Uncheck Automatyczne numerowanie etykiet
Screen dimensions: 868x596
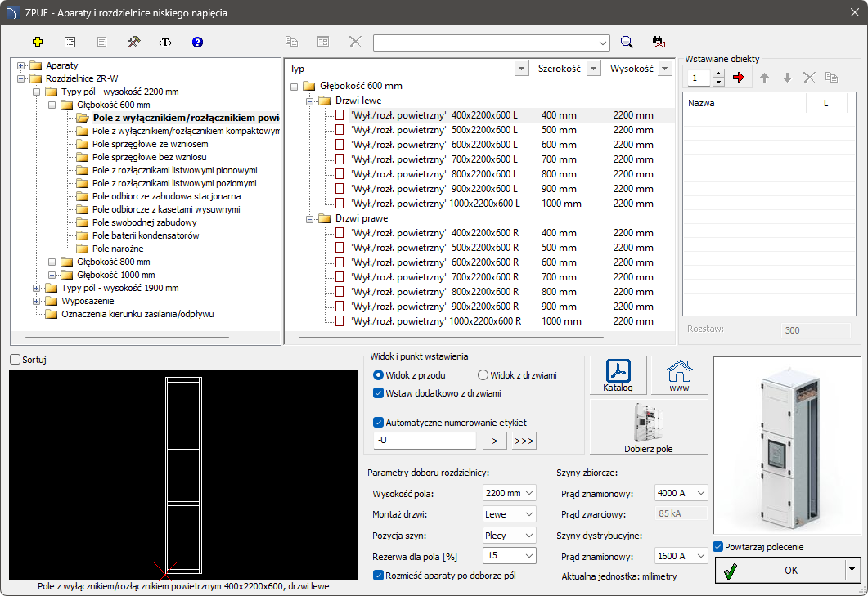(378, 423)
